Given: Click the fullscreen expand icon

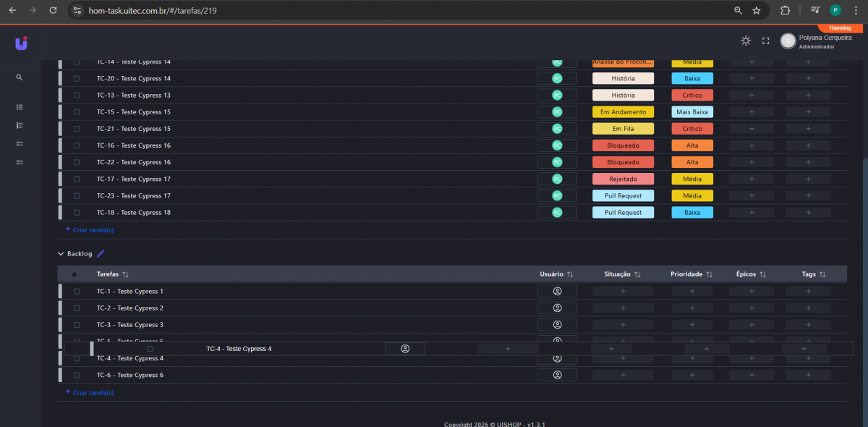Looking at the screenshot, I should pos(765,41).
